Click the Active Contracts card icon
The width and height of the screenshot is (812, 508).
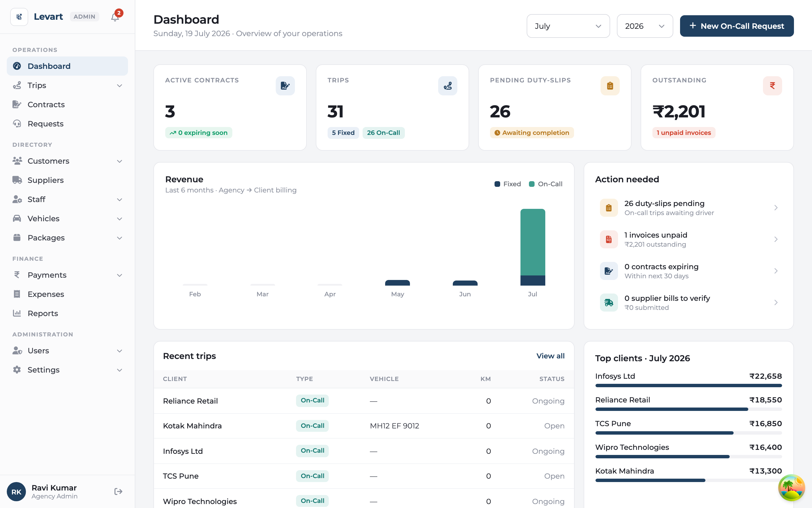(285, 86)
